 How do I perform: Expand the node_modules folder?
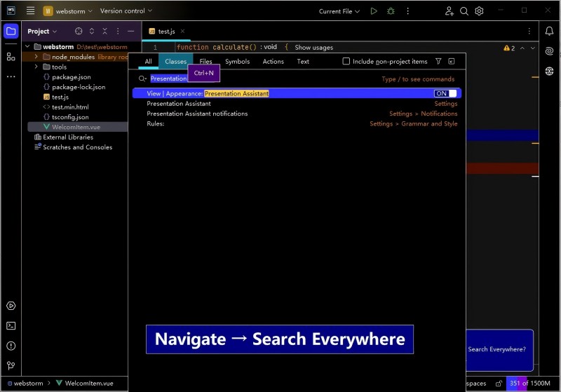click(x=36, y=57)
